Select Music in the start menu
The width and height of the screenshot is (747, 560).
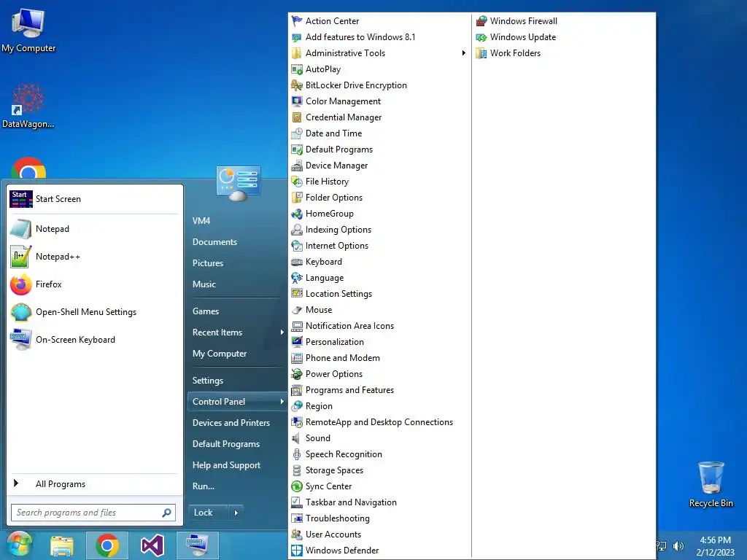click(204, 284)
